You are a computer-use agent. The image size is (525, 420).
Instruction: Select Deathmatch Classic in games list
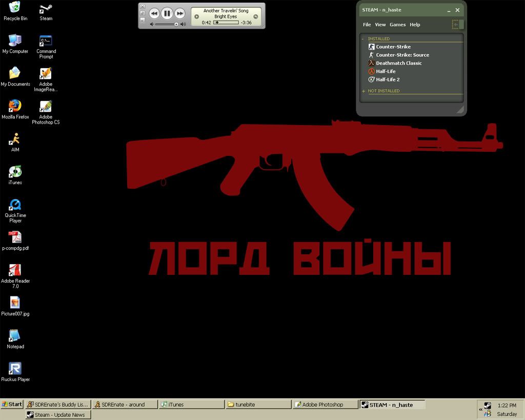(x=398, y=63)
